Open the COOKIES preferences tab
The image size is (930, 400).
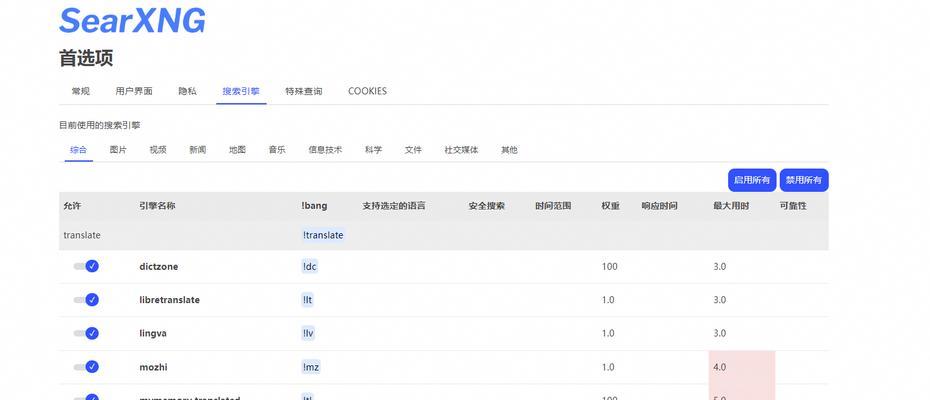(x=367, y=91)
